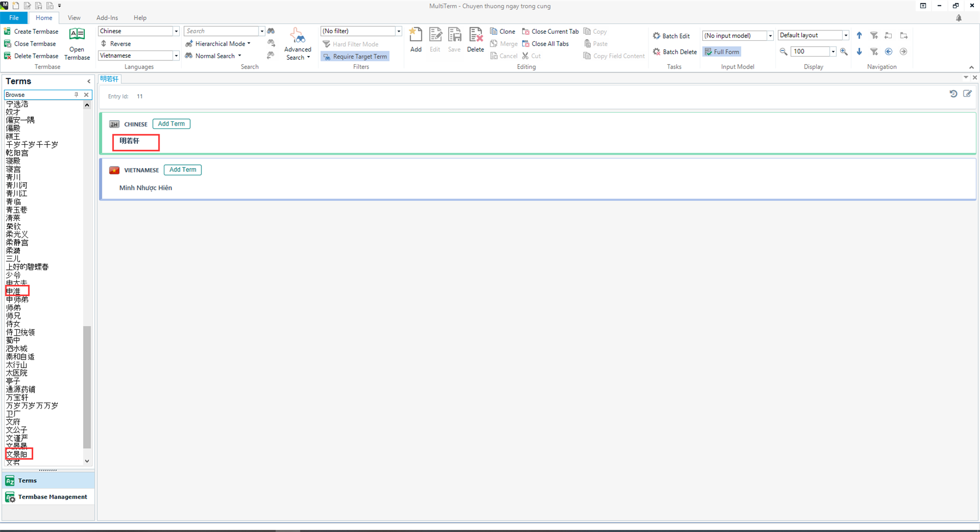Open Termbase Management view
This screenshot has width=980, height=532.
48,497
